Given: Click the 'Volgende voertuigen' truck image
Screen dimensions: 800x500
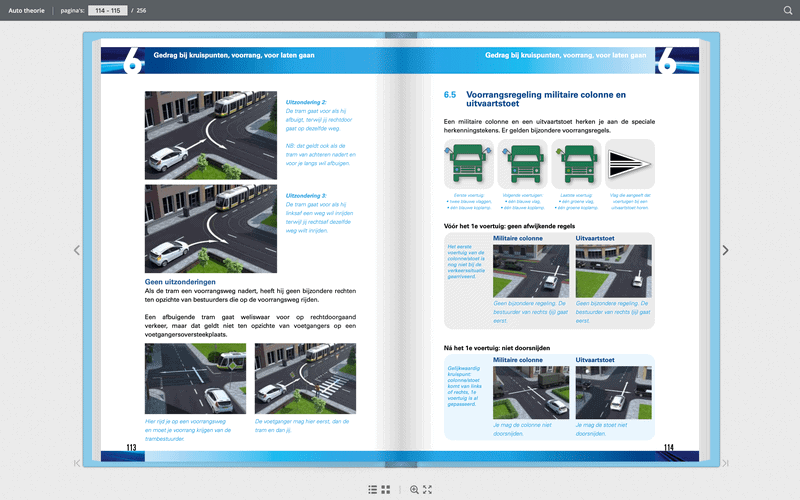Looking at the screenshot, I should pos(522,164).
